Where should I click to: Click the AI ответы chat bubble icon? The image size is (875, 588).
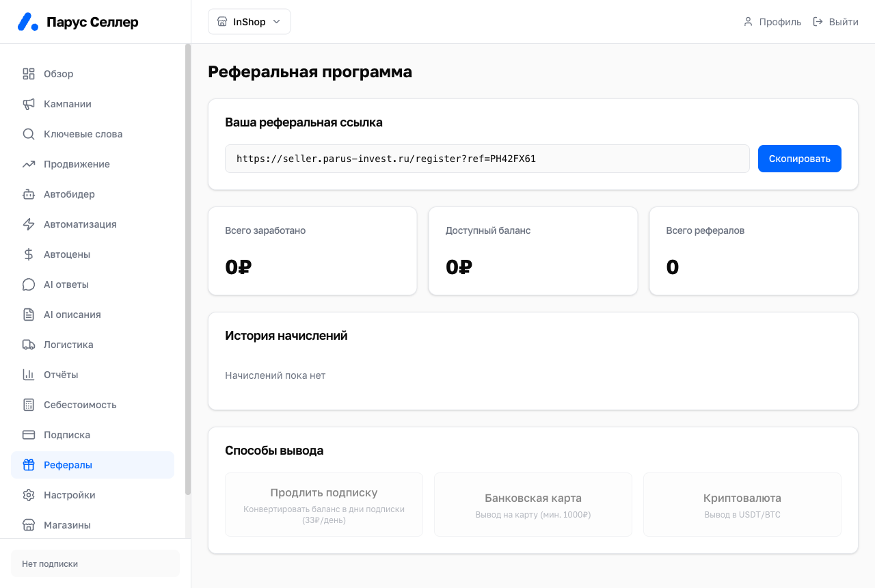29,284
